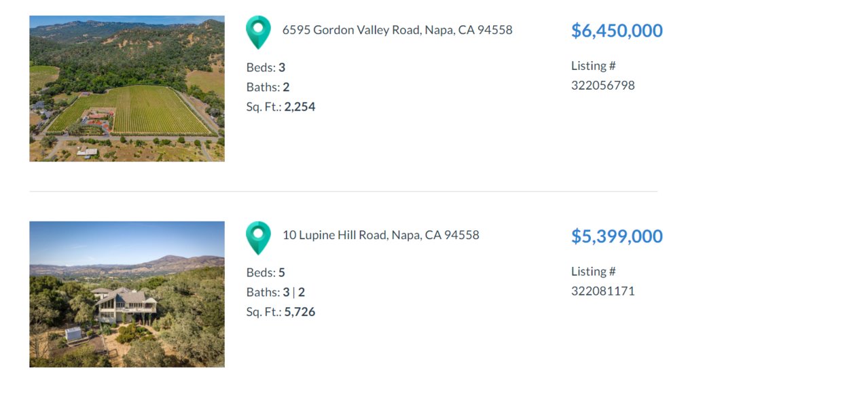Click the $6,450,000 price
This screenshot has width=868, height=394.
click(617, 31)
